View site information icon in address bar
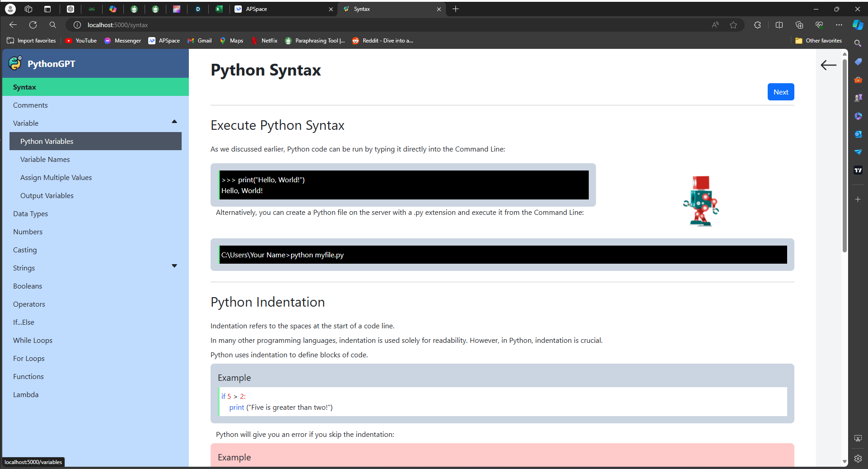This screenshot has height=469, width=868. (77, 25)
